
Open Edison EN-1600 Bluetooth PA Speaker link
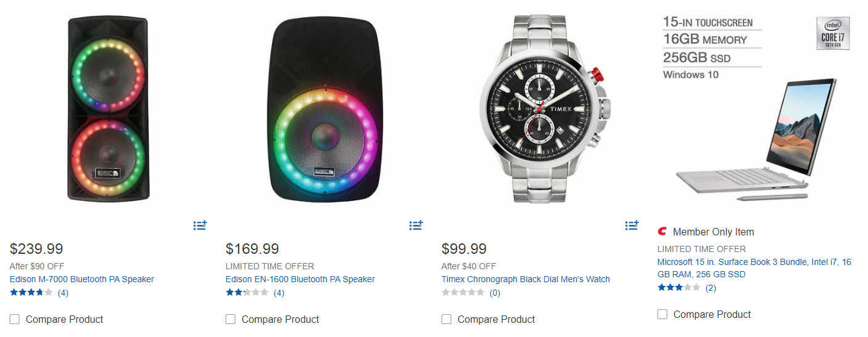coord(300,279)
